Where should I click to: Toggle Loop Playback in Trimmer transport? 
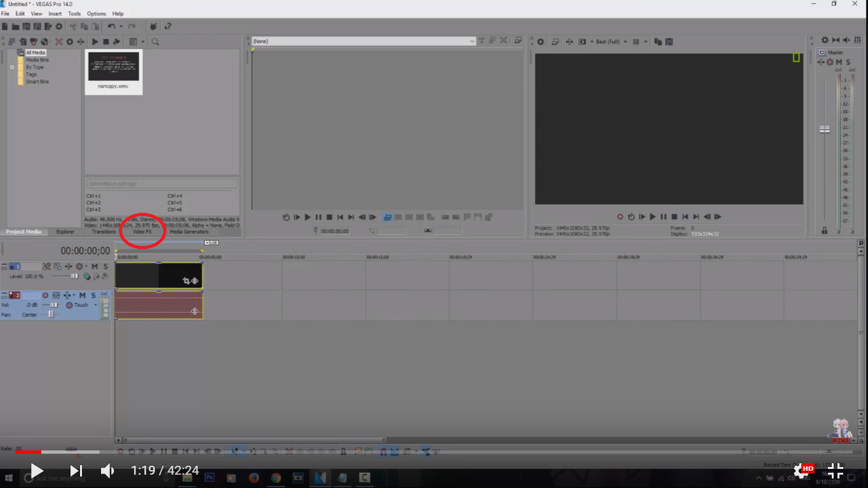[x=286, y=217]
